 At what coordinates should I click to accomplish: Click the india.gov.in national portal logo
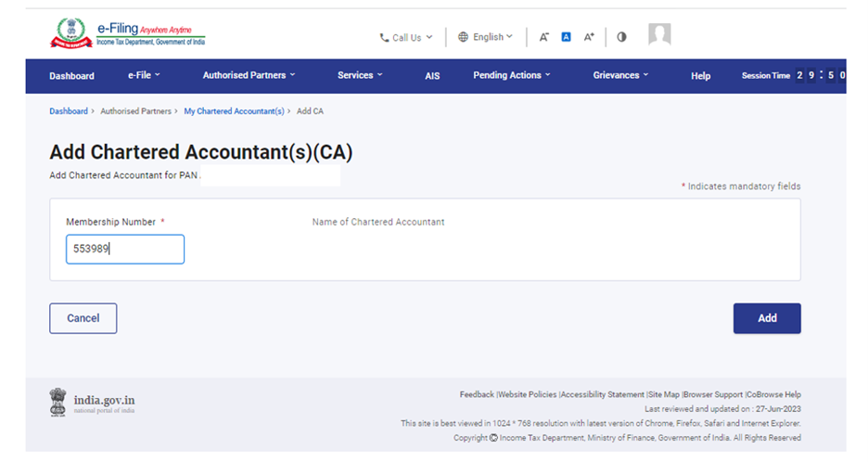[93, 403]
